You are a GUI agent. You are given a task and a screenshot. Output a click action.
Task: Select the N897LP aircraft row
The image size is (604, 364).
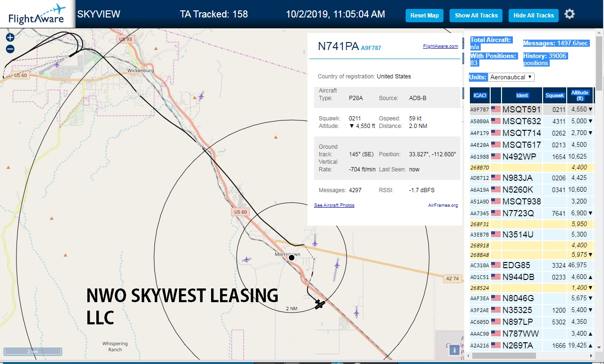[x=531, y=322]
